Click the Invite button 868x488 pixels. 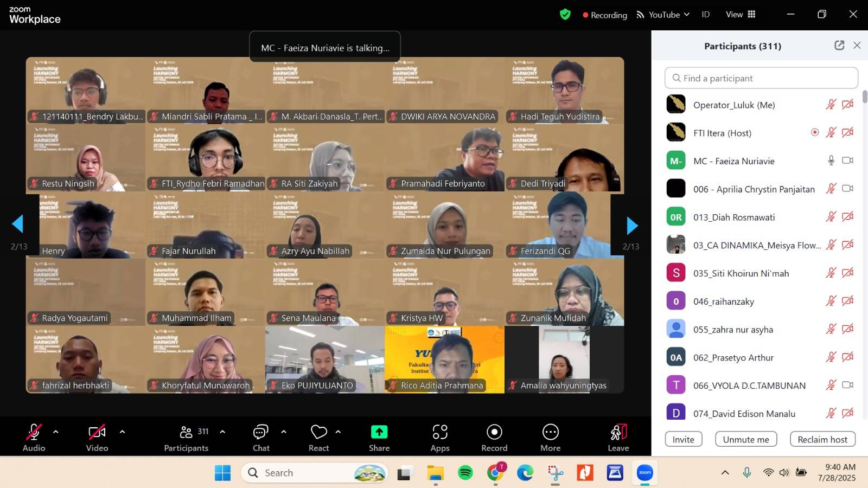(683, 439)
